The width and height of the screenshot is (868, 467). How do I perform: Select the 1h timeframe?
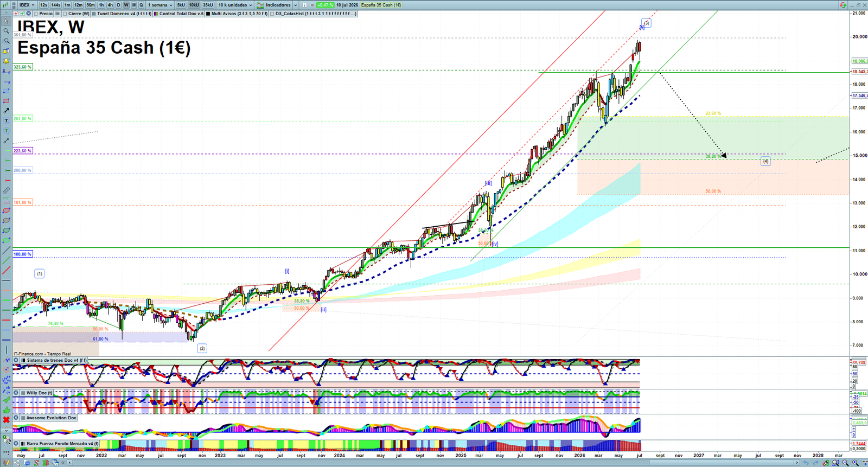pos(101,5)
